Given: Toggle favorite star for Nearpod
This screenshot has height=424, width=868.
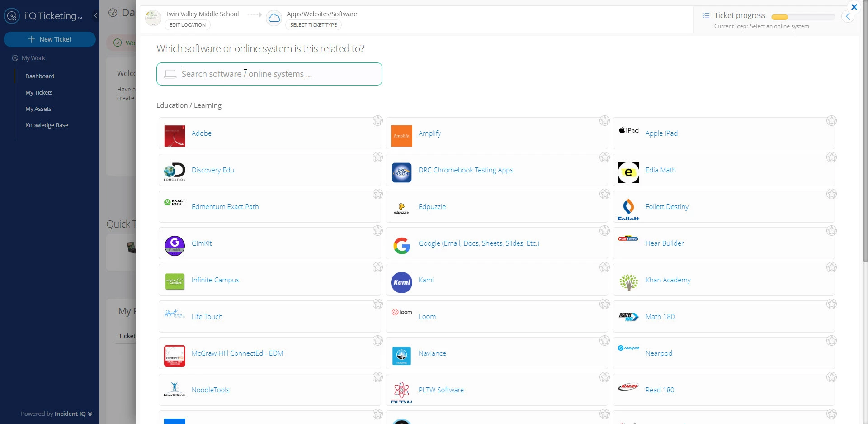Looking at the screenshot, I should (832, 340).
